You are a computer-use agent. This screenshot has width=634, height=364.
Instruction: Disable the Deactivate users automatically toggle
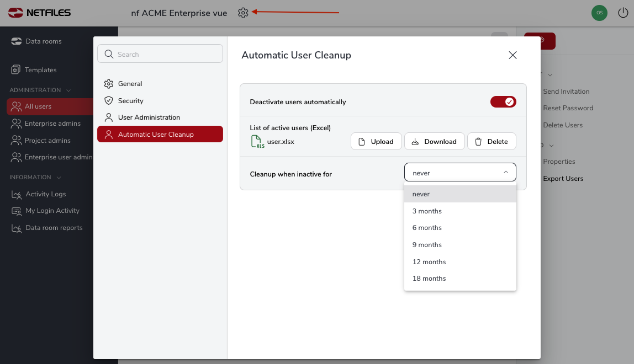point(503,101)
